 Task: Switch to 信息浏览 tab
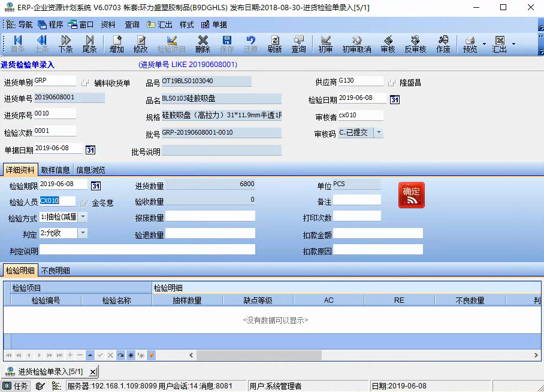pyautogui.click(x=90, y=170)
